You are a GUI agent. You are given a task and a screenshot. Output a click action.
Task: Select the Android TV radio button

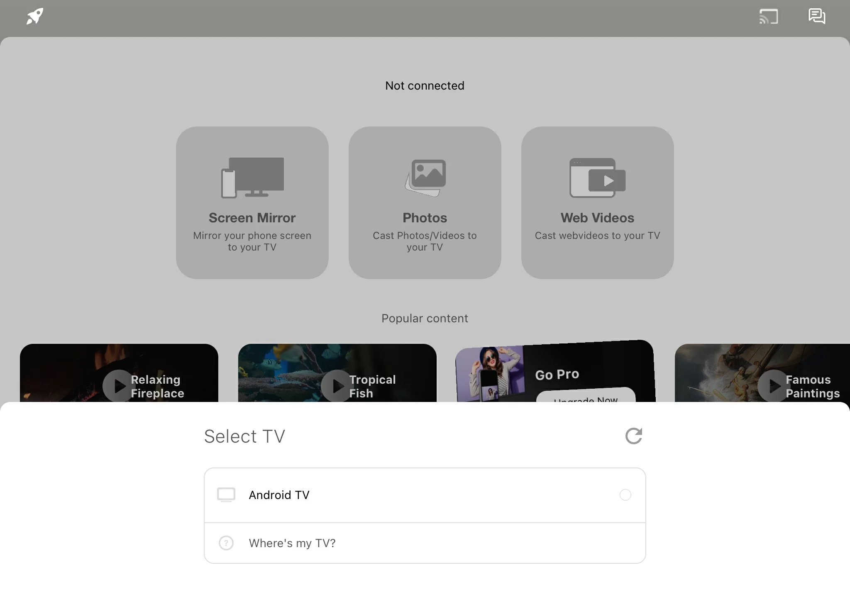tap(625, 495)
